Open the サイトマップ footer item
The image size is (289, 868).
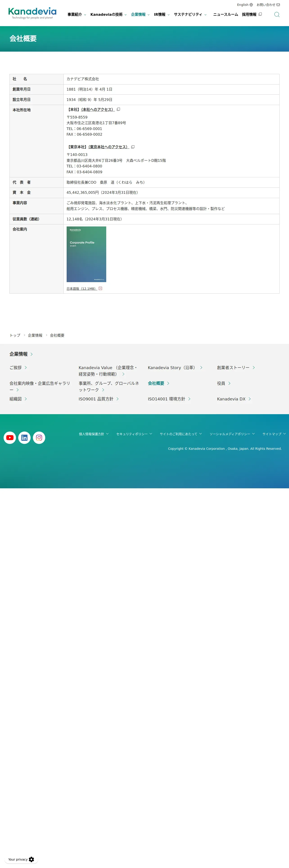(272, 434)
